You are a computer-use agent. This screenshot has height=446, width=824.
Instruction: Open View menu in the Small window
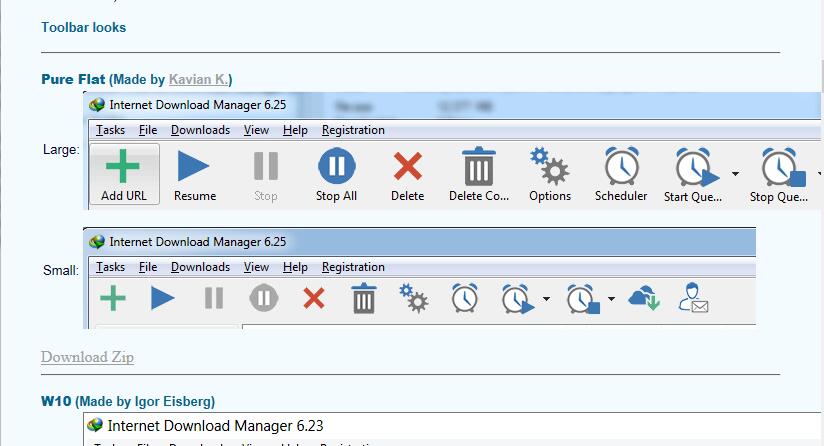pyautogui.click(x=256, y=267)
